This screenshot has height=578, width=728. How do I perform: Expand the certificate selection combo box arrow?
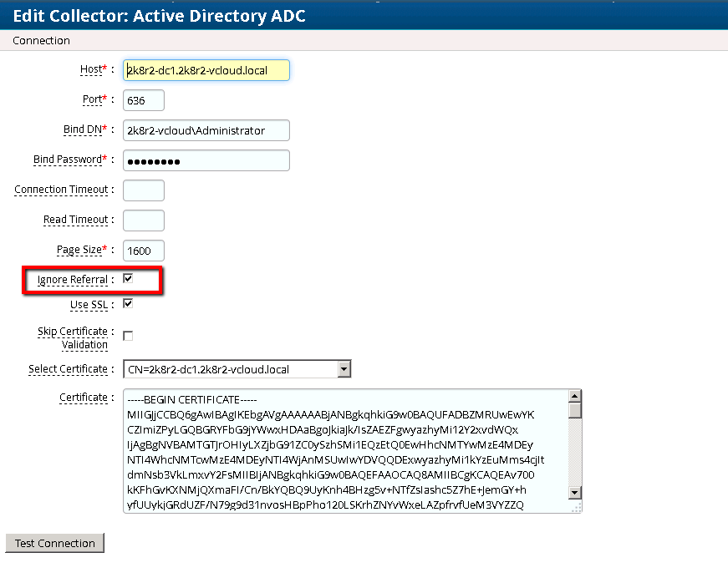coord(344,368)
